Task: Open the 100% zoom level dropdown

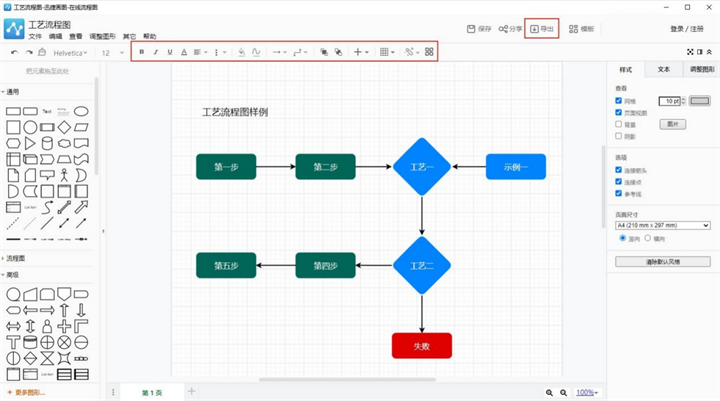Action: click(x=588, y=393)
